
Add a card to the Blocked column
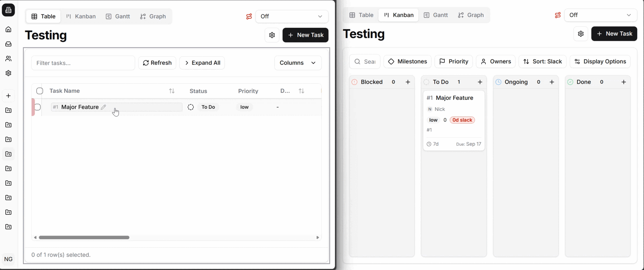click(408, 82)
